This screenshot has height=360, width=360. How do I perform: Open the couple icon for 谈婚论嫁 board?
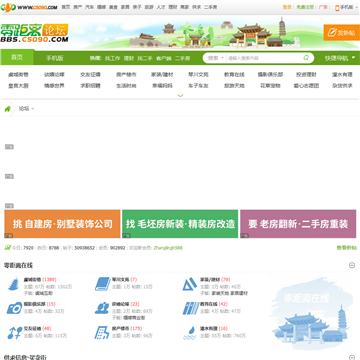pos(102,308)
